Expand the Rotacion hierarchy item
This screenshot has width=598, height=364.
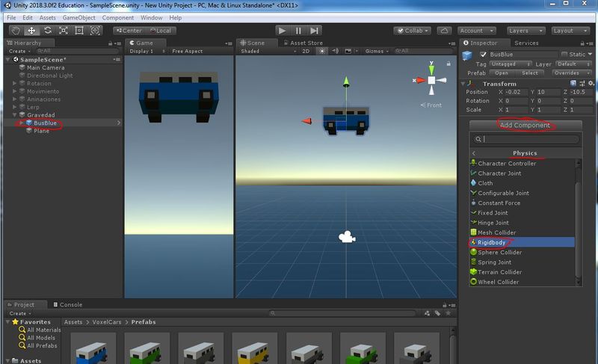tap(14, 83)
